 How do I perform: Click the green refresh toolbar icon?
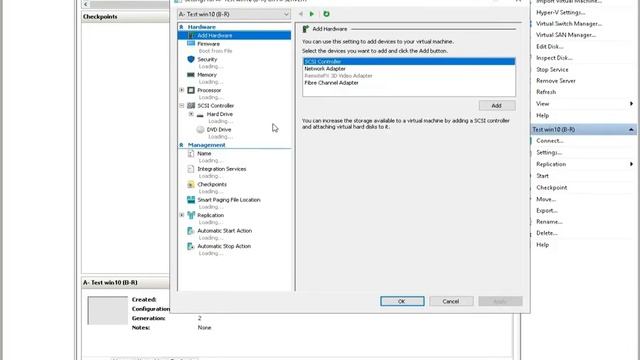click(326, 14)
